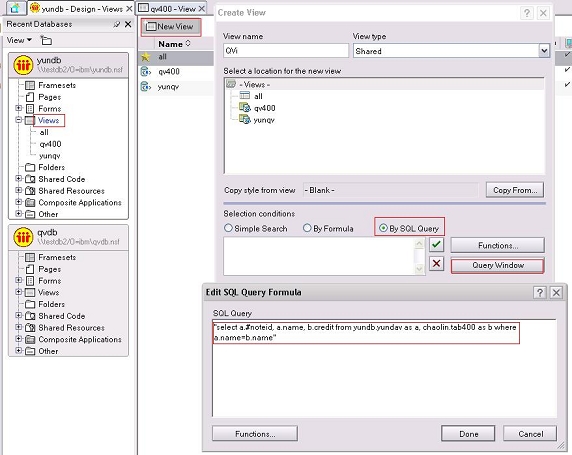Viewport: 572px width, 455px height.
Task: Select 'all' view in yundb tree
Action: click(x=44, y=132)
